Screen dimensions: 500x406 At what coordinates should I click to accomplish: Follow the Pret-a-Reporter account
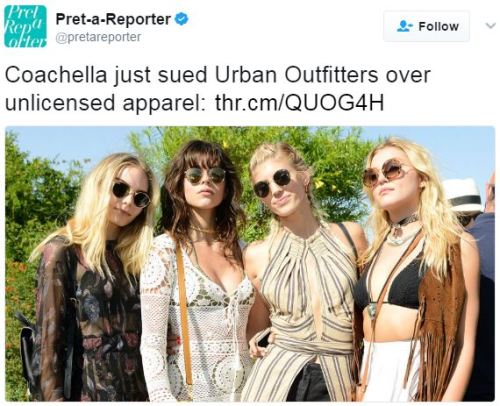426,26
